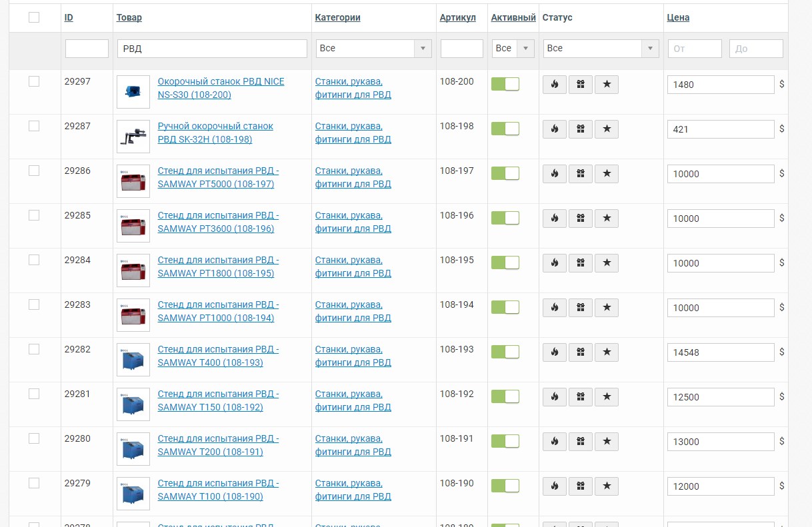Click the thumbnail of product 29287
The image size is (812, 527).
pyautogui.click(x=133, y=137)
